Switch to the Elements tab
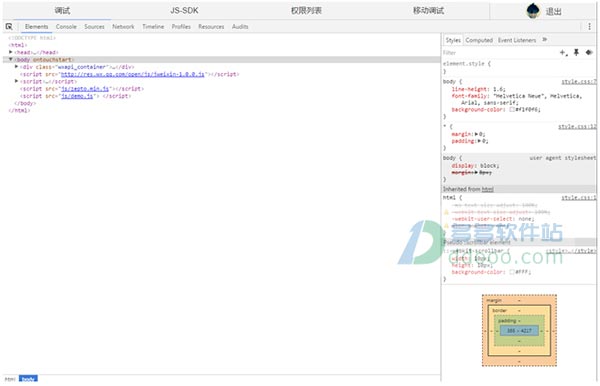The image size is (600, 386). click(36, 26)
